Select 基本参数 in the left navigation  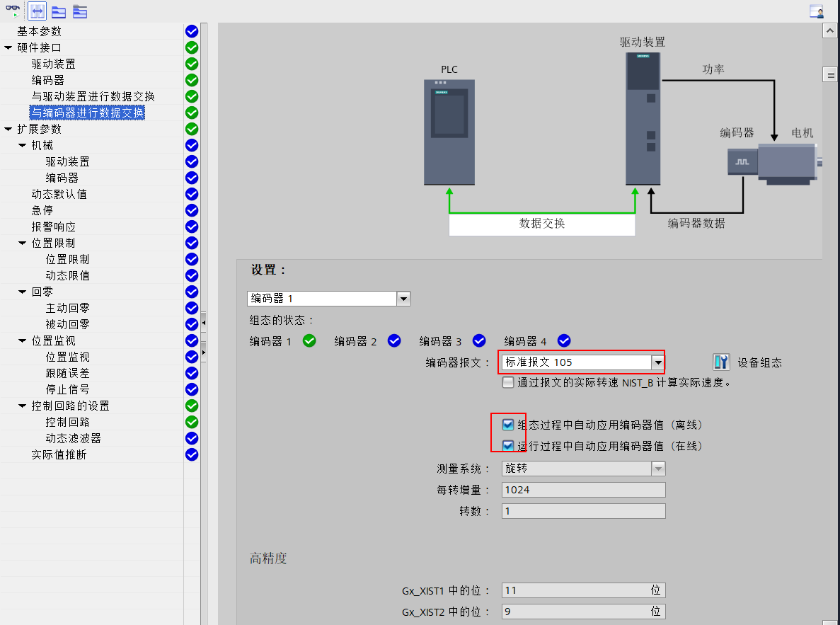pyautogui.click(x=40, y=31)
